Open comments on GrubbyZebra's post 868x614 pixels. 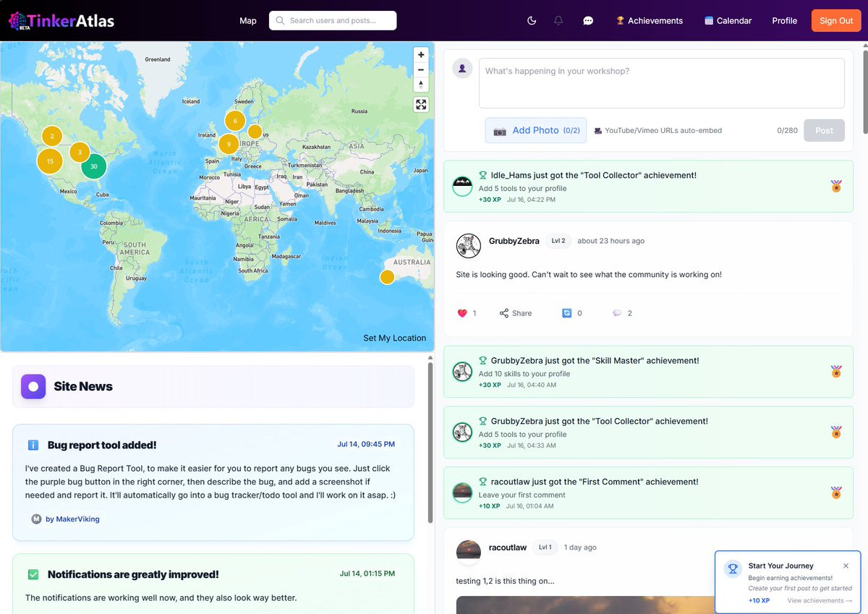(617, 313)
